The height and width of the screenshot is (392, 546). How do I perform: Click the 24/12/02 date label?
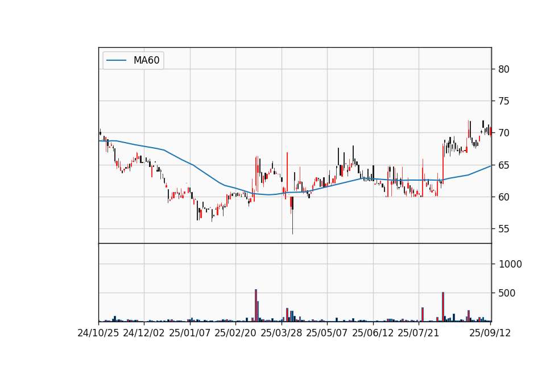click(x=144, y=333)
